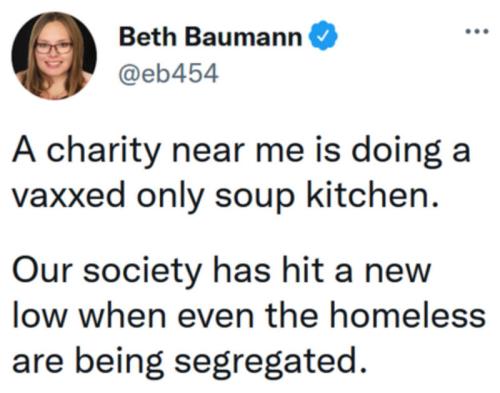Click the word "segregated" at the tweet's end
This screenshot has width=500, height=393.
click(x=269, y=363)
